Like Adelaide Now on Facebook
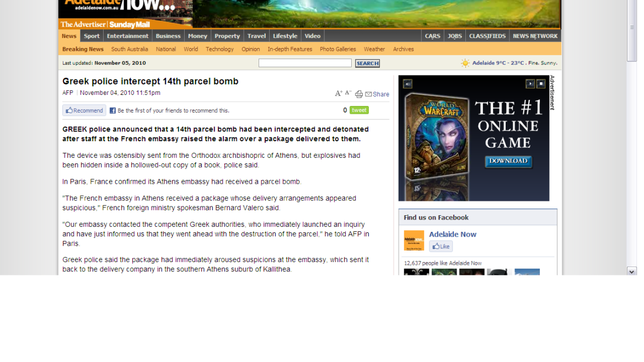644x362 pixels. click(441, 247)
